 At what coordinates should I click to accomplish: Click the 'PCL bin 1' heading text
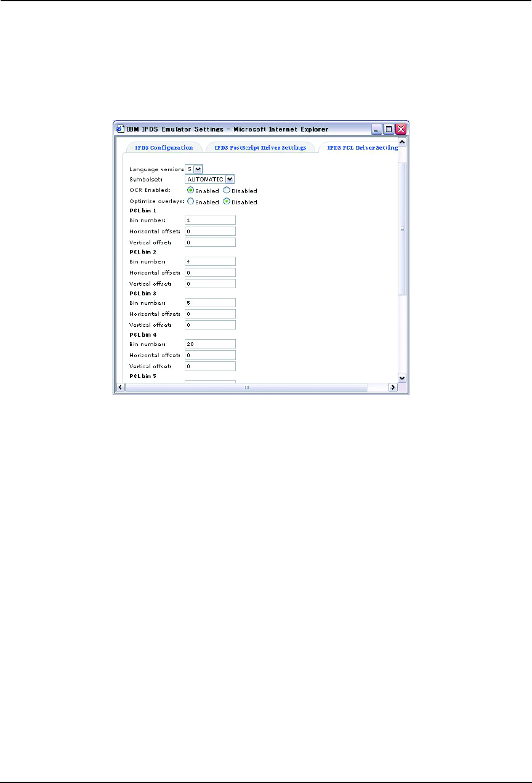click(143, 211)
